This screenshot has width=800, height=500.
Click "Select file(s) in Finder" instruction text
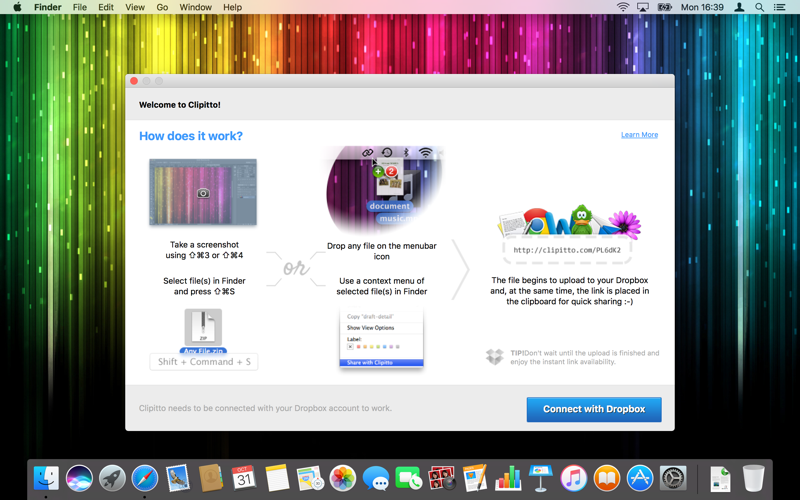point(204,286)
